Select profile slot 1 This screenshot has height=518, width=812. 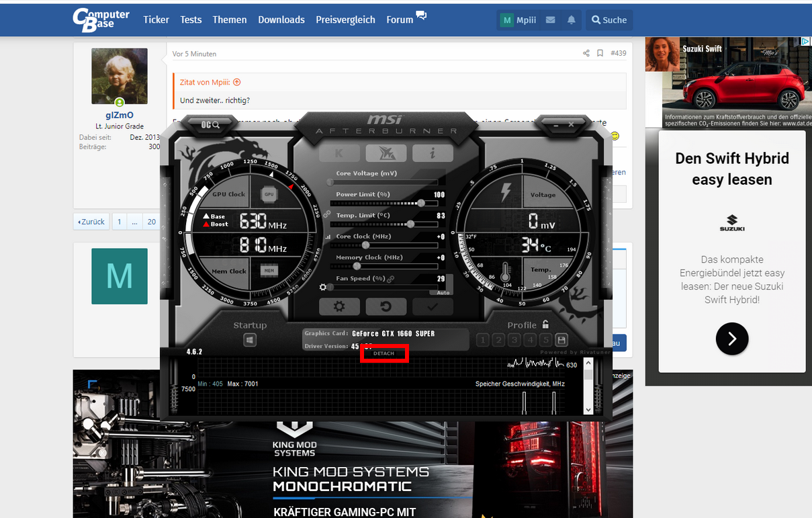[x=482, y=341]
